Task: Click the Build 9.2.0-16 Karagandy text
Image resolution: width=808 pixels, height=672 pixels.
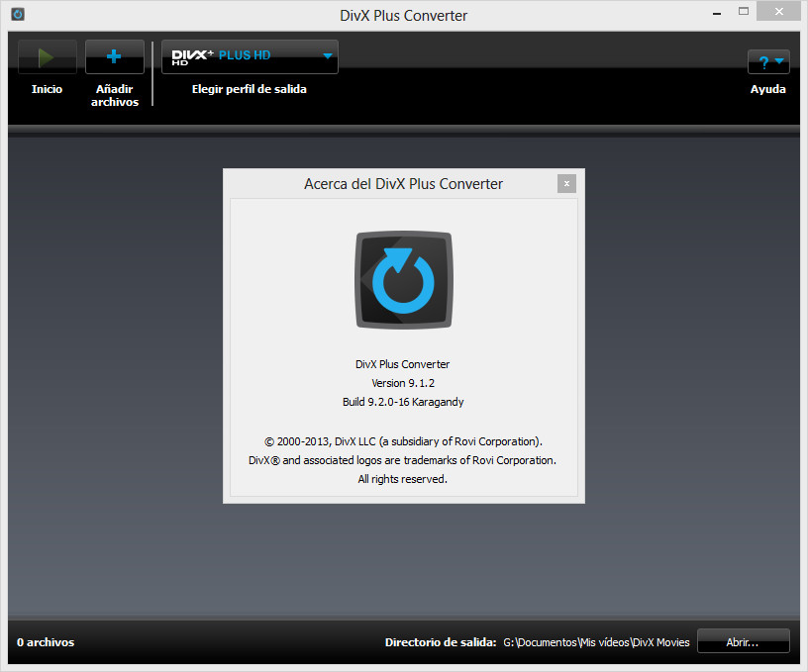Action: (403, 402)
